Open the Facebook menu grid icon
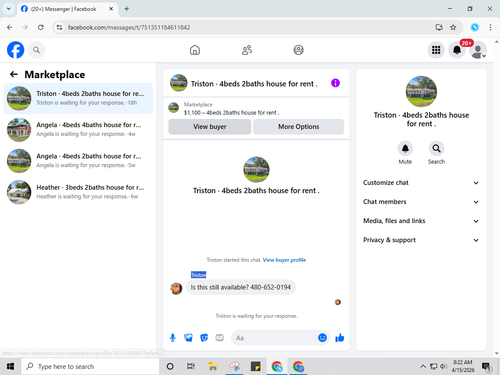500x375 pixels. pyautogui.click(x=436, y=50)
